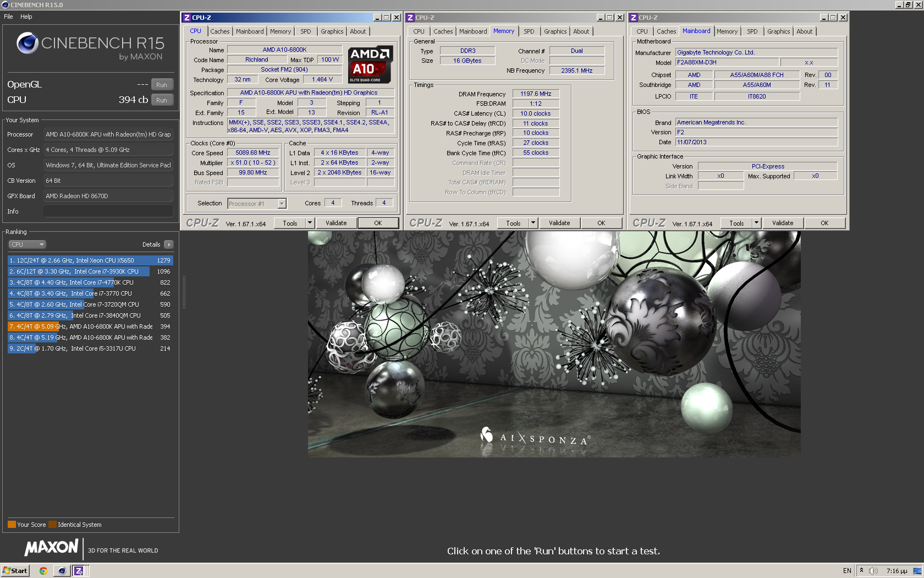924x578 pixels.
Task: Click the BIOS date 11/07/2013
Action: click(x=756, y=142)
